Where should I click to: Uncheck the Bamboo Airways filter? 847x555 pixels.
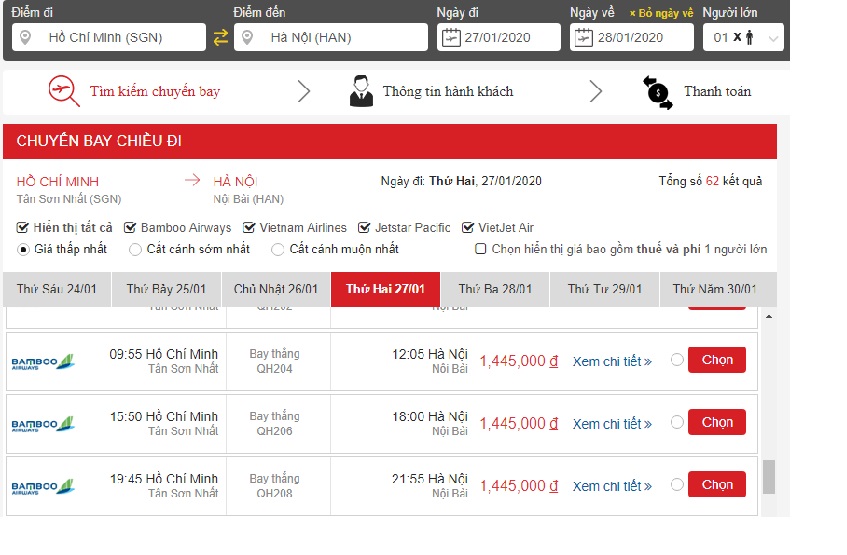[x=130, y=228]
